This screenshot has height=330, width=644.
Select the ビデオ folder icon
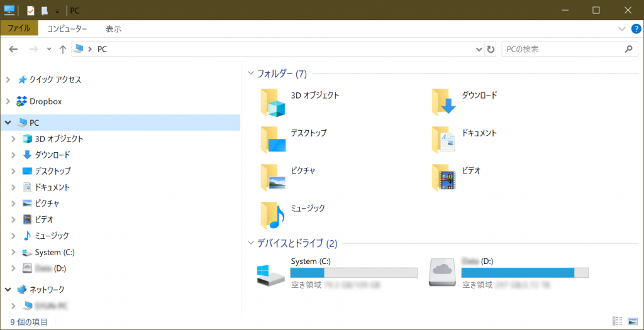coord(444,177)
